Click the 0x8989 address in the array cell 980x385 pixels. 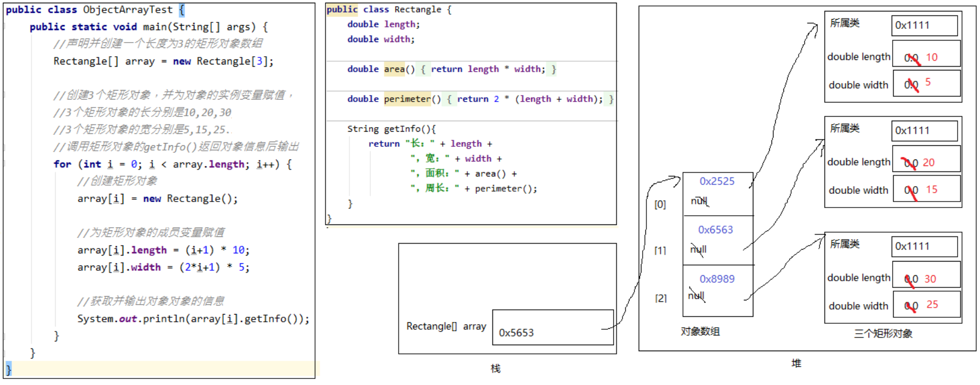pos(717,279)
